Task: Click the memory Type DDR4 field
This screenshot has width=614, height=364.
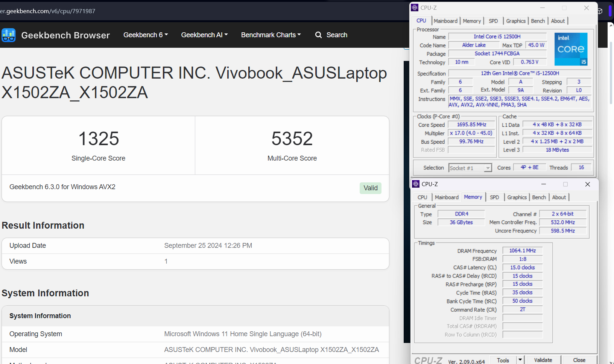Action: (x=462, y=214)
